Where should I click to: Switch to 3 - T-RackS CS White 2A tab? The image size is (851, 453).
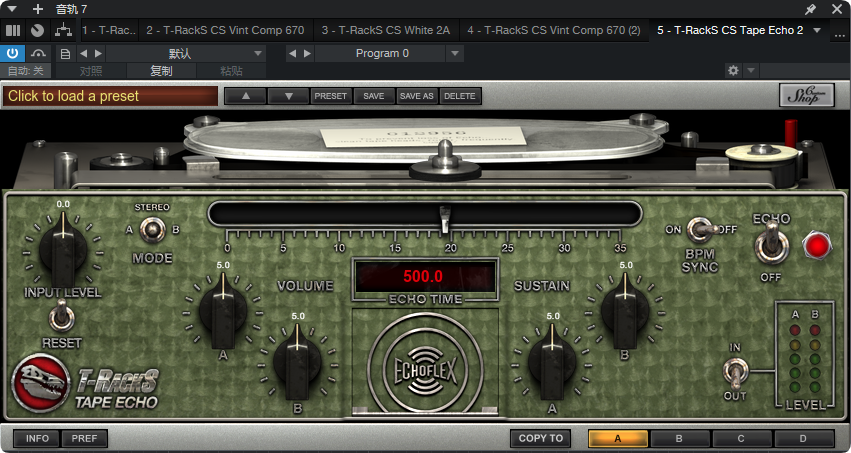click(386, 30)
